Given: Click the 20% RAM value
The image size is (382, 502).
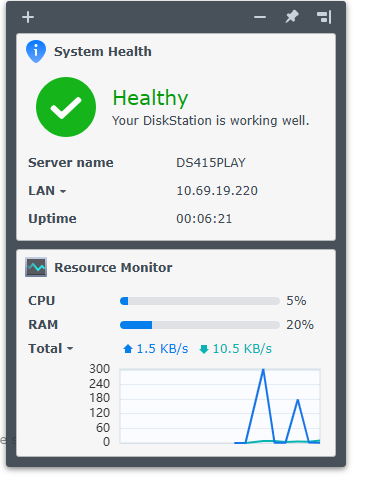Looking at the screenshot, I should point(300,325).
